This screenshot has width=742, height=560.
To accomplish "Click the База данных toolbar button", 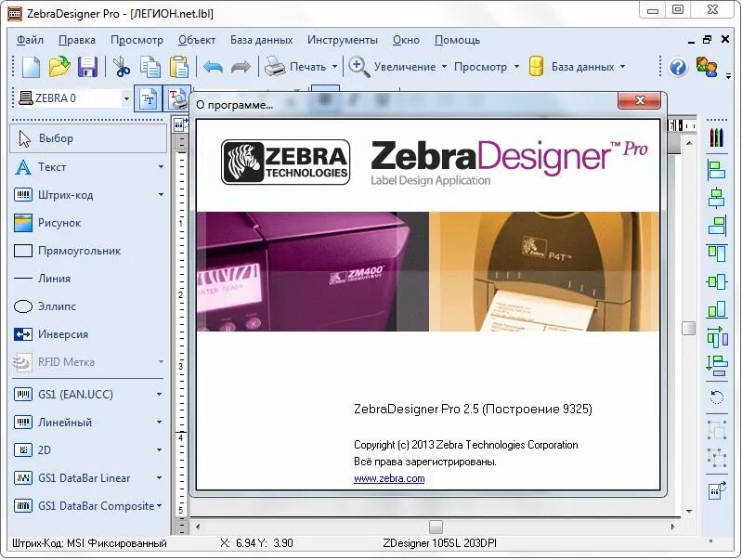I will pyautogui.click(x=582, y=67).
